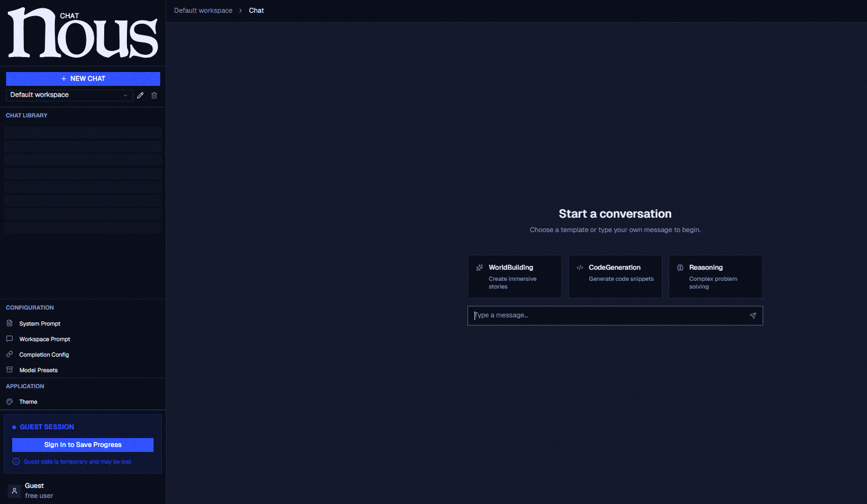Click the System Prompt document icon

point(9,323)
